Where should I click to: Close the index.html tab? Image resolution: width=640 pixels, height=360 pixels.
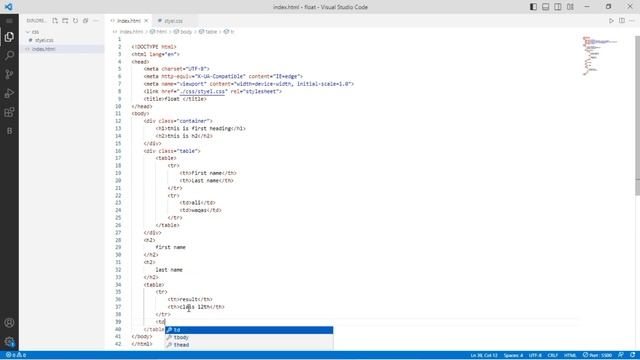146,20
